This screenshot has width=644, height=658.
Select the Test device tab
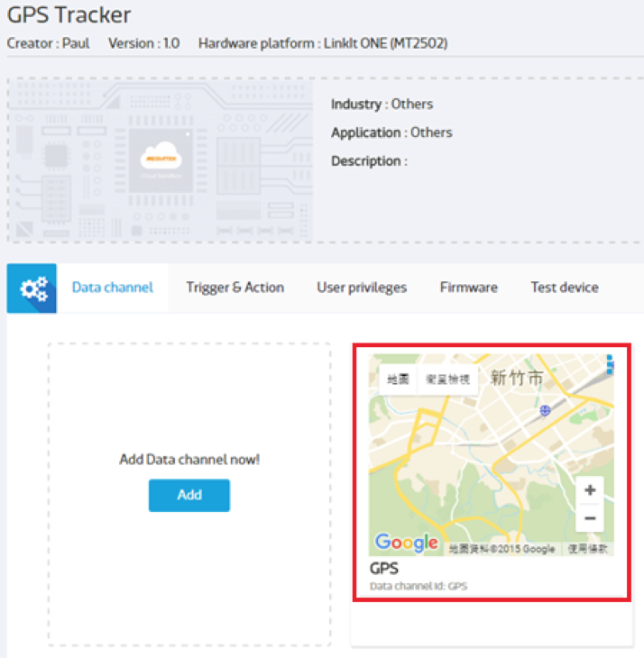click(x=565, y=288)
